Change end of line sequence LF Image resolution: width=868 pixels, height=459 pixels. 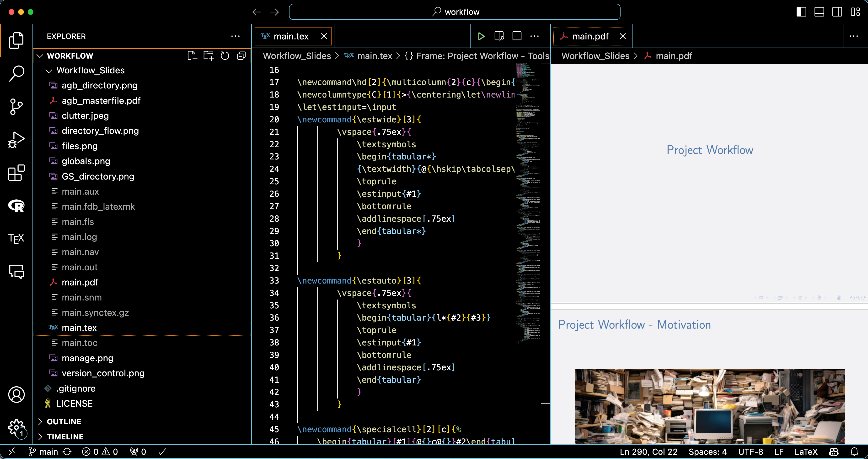coord(779,452)
